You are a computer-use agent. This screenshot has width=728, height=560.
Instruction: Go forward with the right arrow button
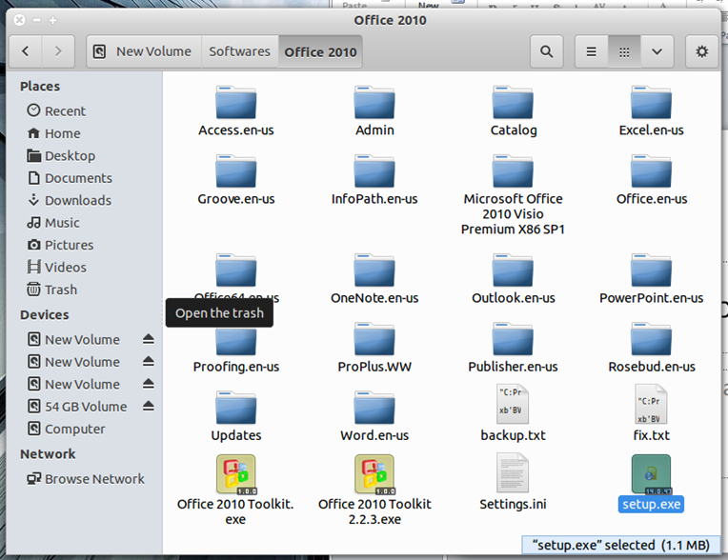click(58, 51)
